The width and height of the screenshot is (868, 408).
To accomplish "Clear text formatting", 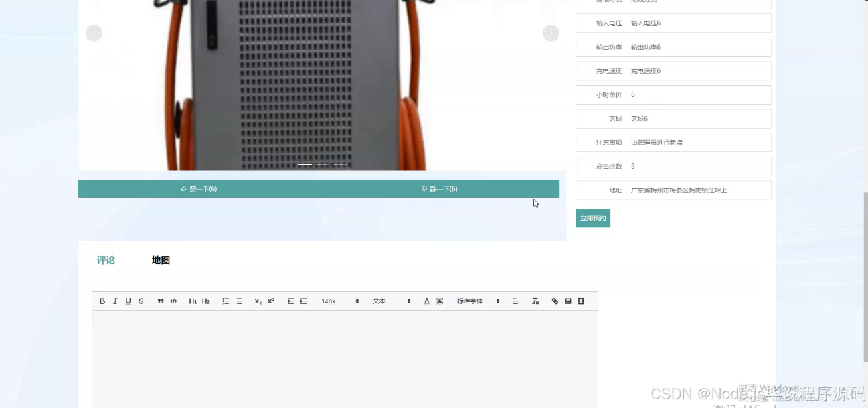I will pos(535,301).
